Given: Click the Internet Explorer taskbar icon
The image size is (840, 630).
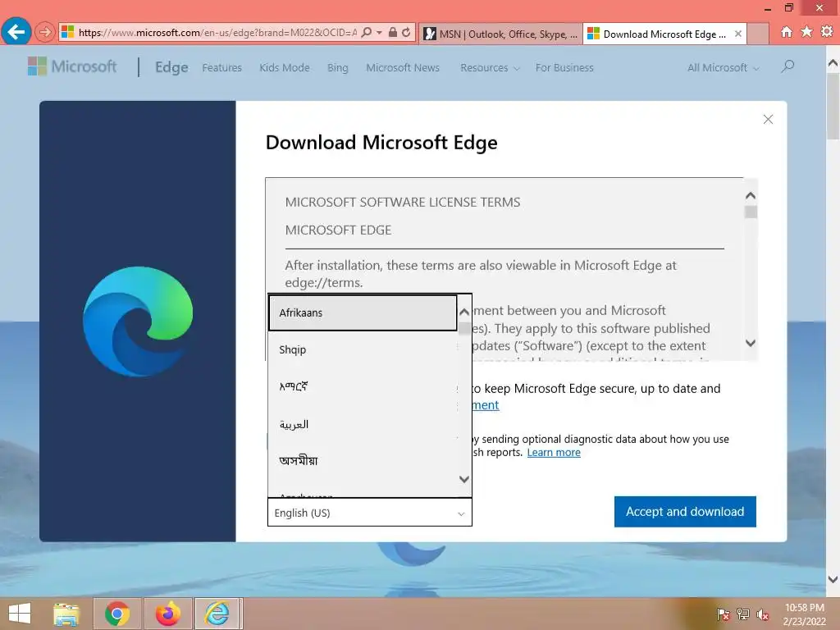Looking at the screenshot, I should tap(217, 614).
